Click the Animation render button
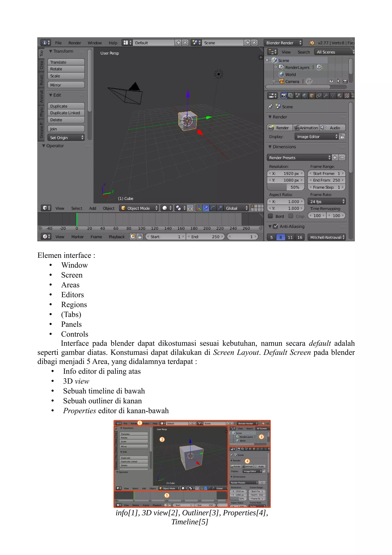Viewport: 392px width, 555px height. click(306, 128)
